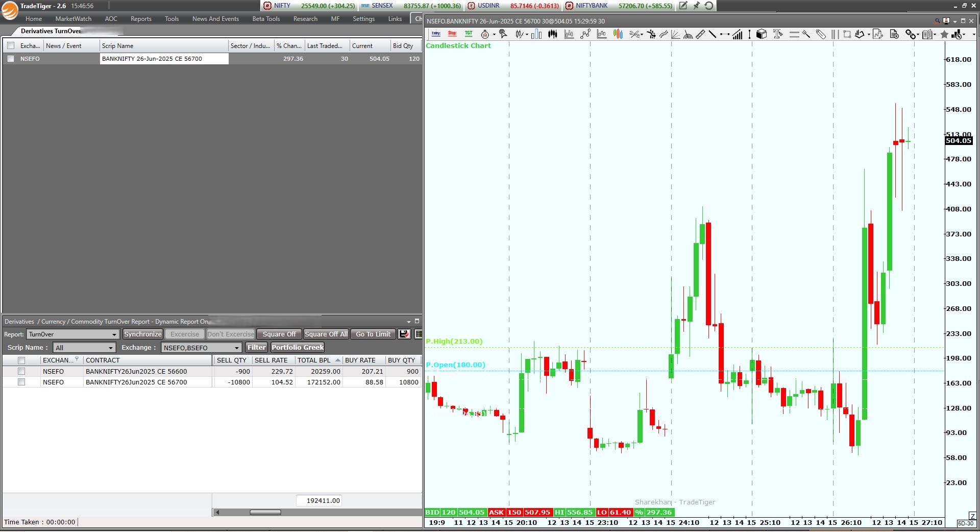Image resolution: width=980 pixels, height=532 pixels.
Task: Expand the link icon dropdown arrow
Action: tap(918, 34)
